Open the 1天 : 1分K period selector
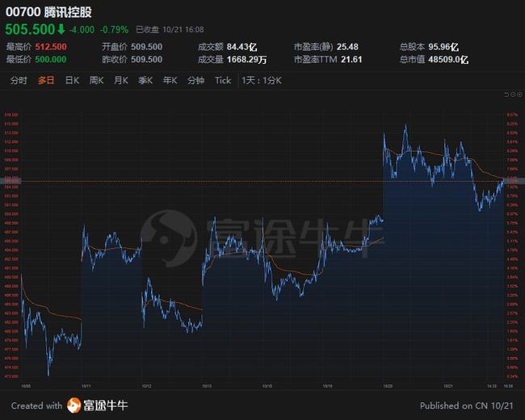 pos(262,81)
